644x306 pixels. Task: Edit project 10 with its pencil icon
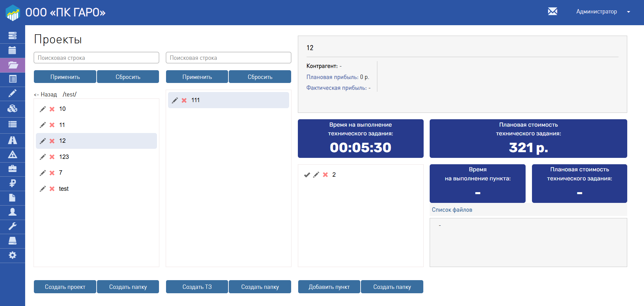(43, 109)
